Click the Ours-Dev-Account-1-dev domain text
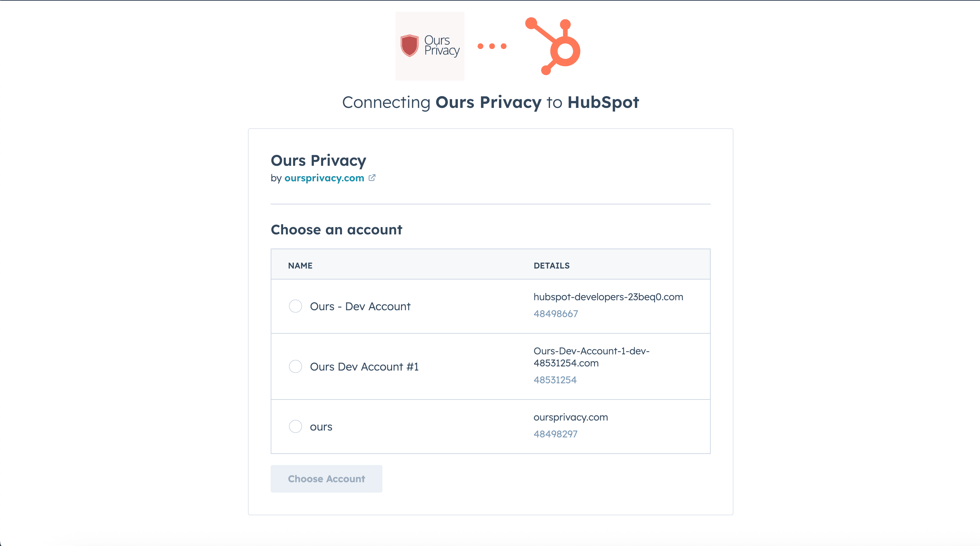 click(x=591, y=357)
